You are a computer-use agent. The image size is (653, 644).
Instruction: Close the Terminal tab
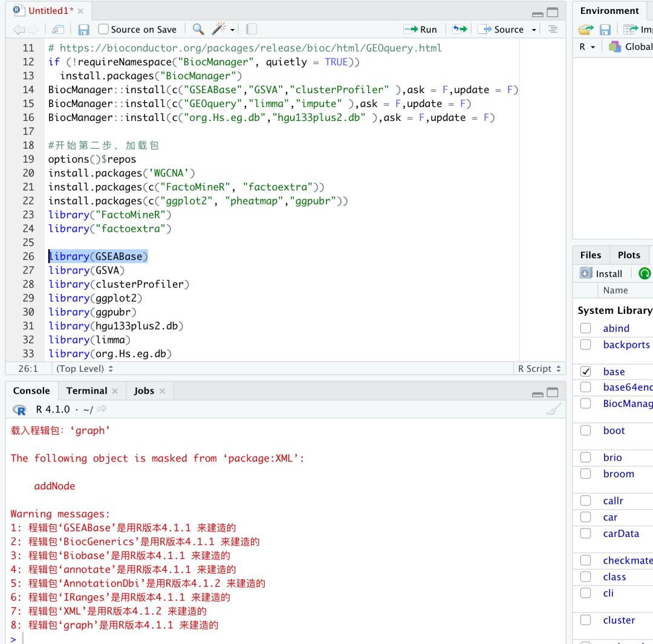pos(115,391)
